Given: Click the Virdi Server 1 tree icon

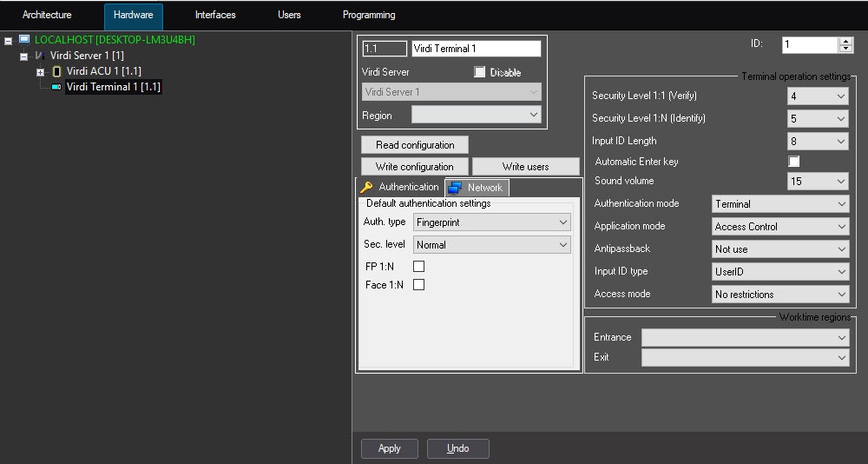Looking at the screenshot, I should [x=40, y=56].
